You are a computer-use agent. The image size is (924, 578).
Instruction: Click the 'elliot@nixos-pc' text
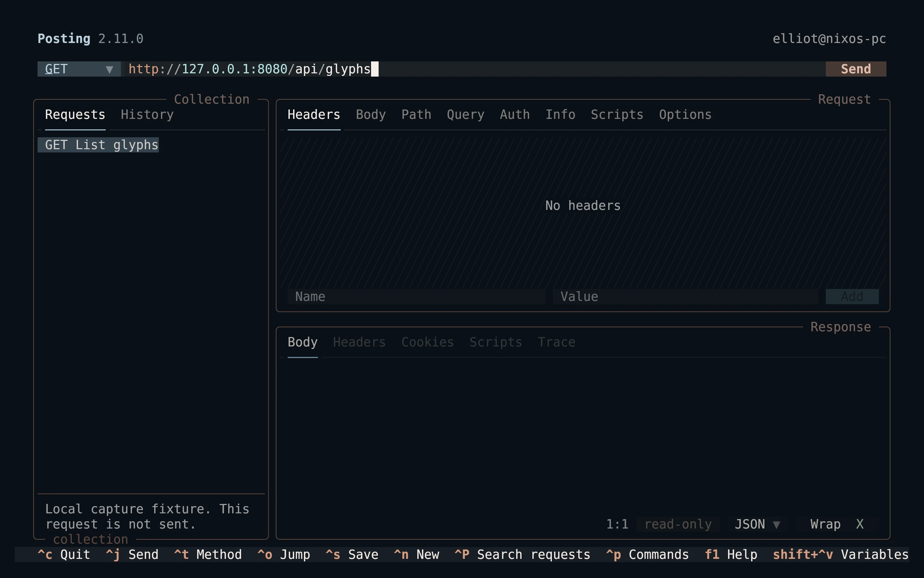click(829, 39)
